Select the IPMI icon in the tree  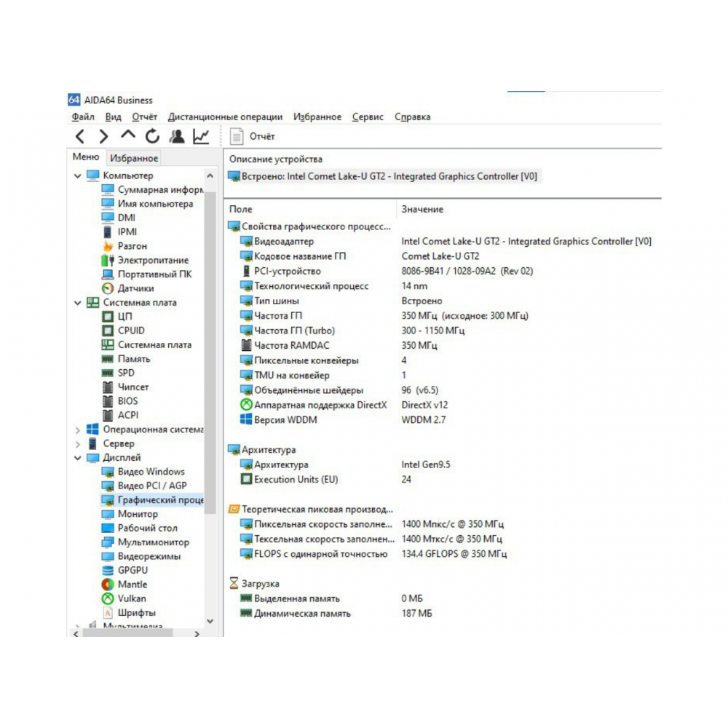pos(108,232)
